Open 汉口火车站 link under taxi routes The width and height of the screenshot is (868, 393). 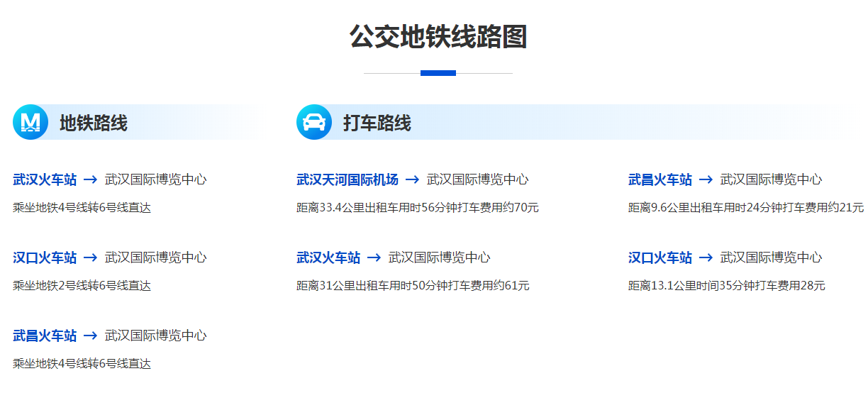tap(660, 258)
